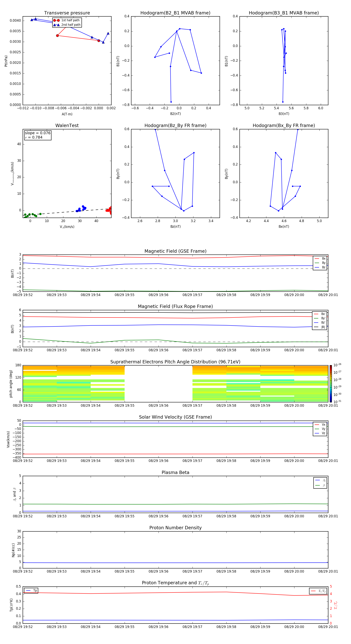Select the 'Np(#/cc)' axis label
Image resolution: width=351 pixels, height=644 pixels.
click(x=13, y=550)
